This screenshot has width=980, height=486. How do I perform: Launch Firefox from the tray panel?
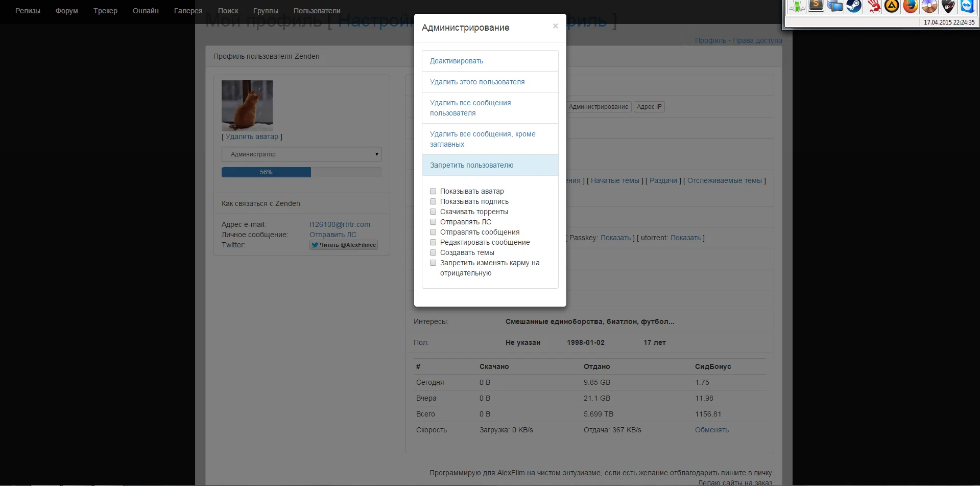pos(911,6)
